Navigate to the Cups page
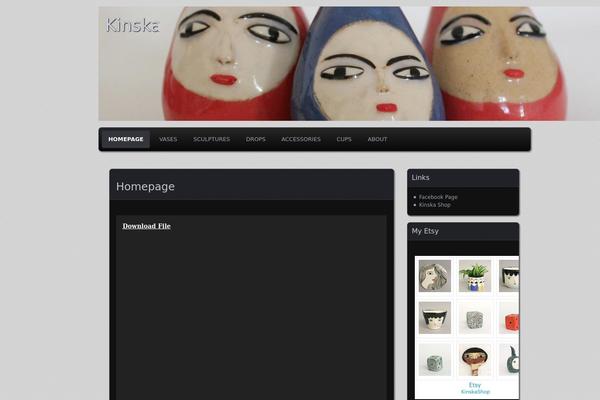 click(344, 139)
